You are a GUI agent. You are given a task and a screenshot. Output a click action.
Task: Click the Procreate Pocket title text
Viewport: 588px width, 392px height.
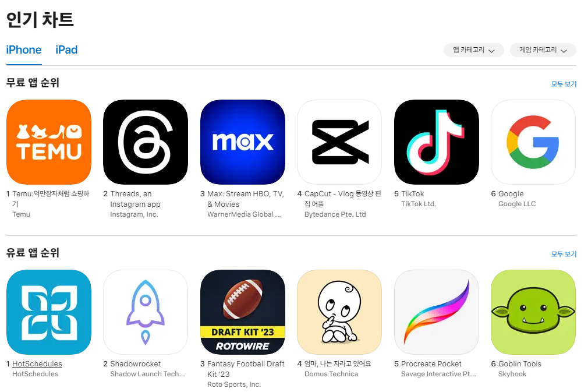pos(431,363)
